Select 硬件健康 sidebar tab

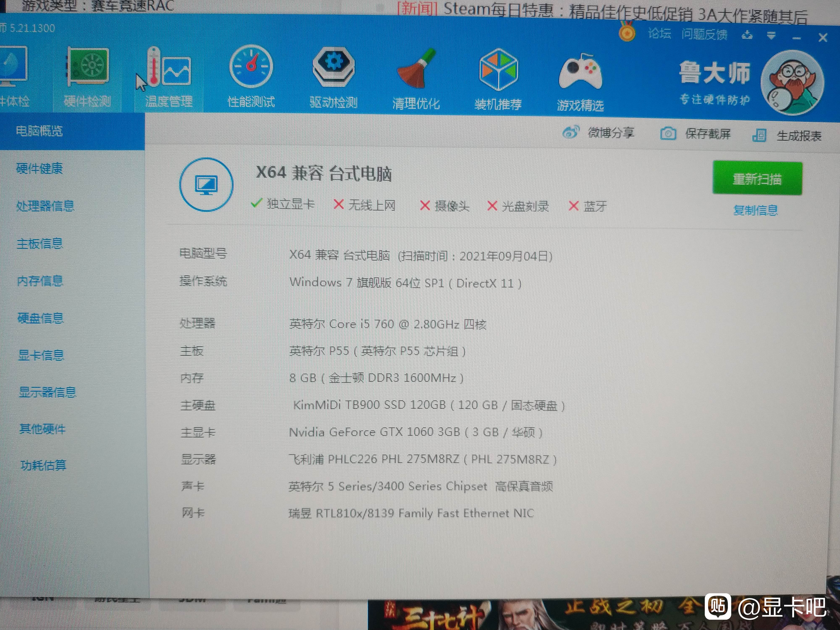[x=39, y=168]
